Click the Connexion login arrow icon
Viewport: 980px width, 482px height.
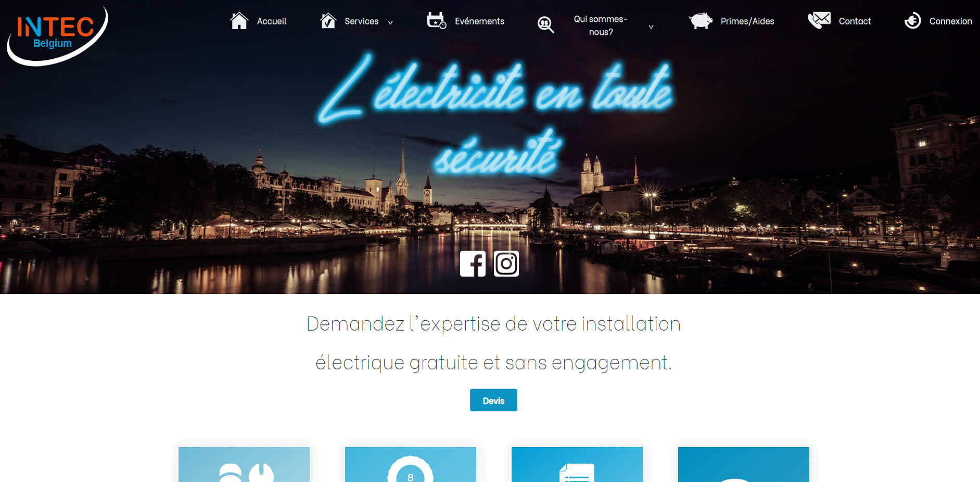(912, 21)
